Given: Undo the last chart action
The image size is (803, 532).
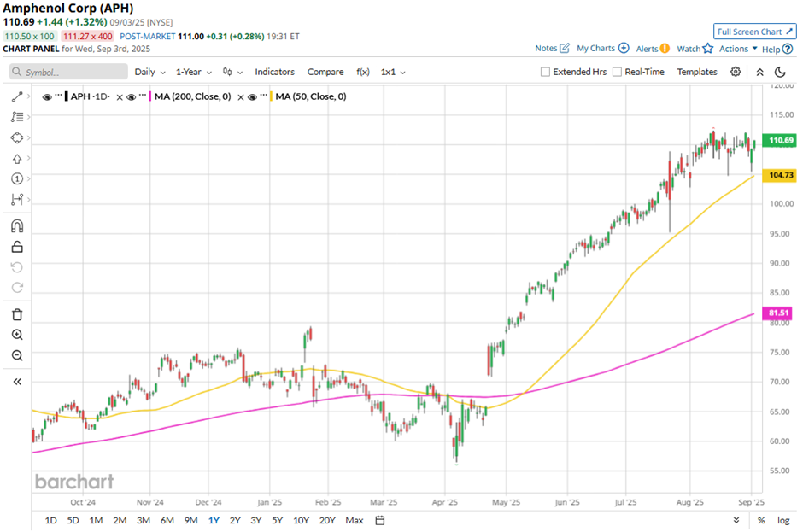Looking at the screenshot, I should (x=17, y=267).
